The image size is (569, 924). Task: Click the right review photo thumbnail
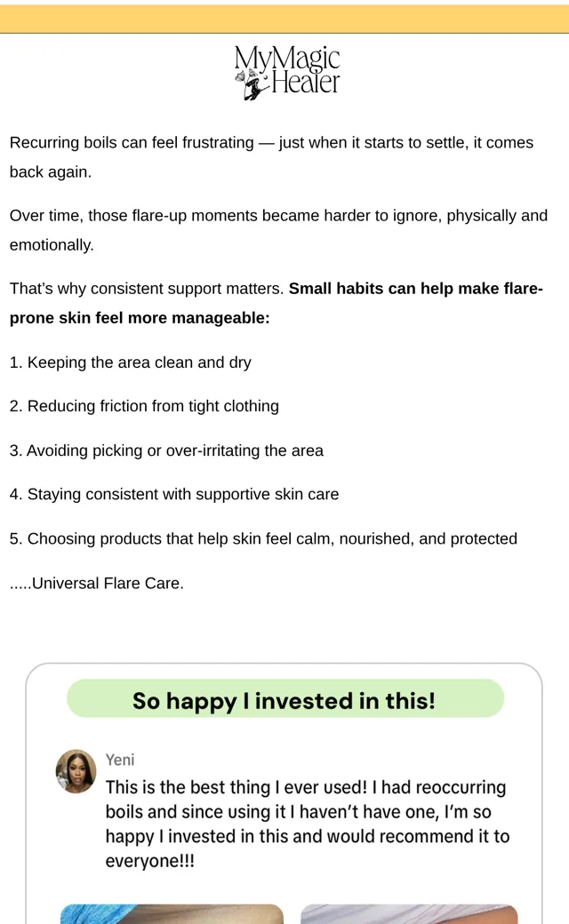[x=409, y=914]
